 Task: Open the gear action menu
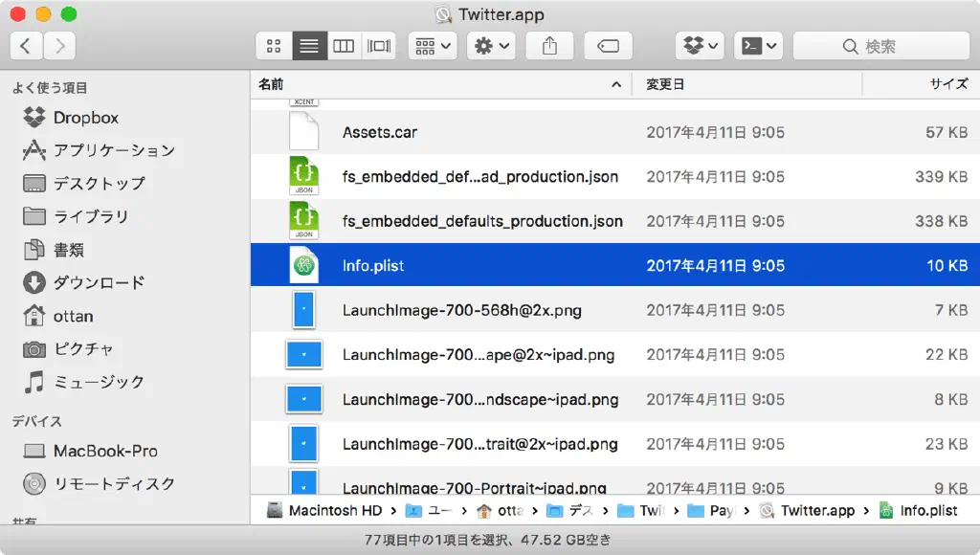pos(492,46)
